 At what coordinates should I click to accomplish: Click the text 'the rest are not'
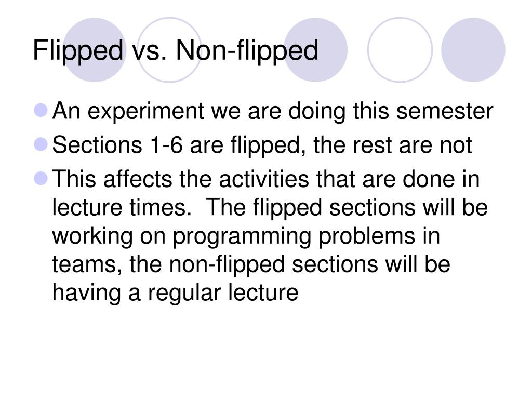pyautogui.click(x=393, y=145)
